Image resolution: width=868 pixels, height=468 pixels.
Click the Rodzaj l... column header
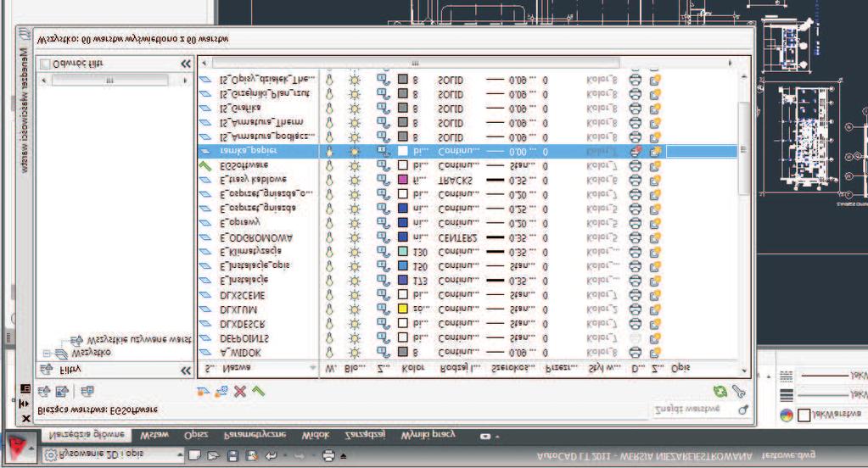click(x=460, y=368)
